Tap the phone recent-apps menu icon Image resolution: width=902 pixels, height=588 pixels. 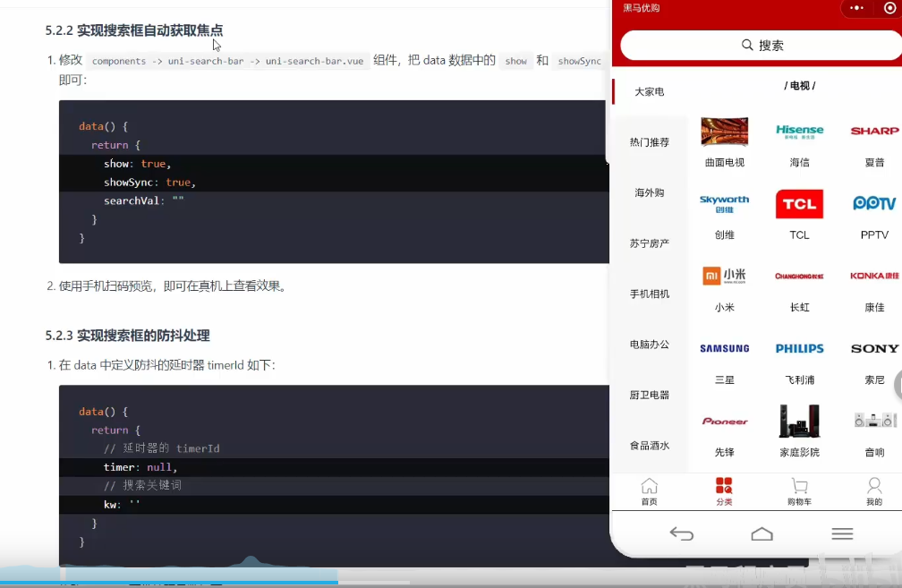(x=842, y=534)
